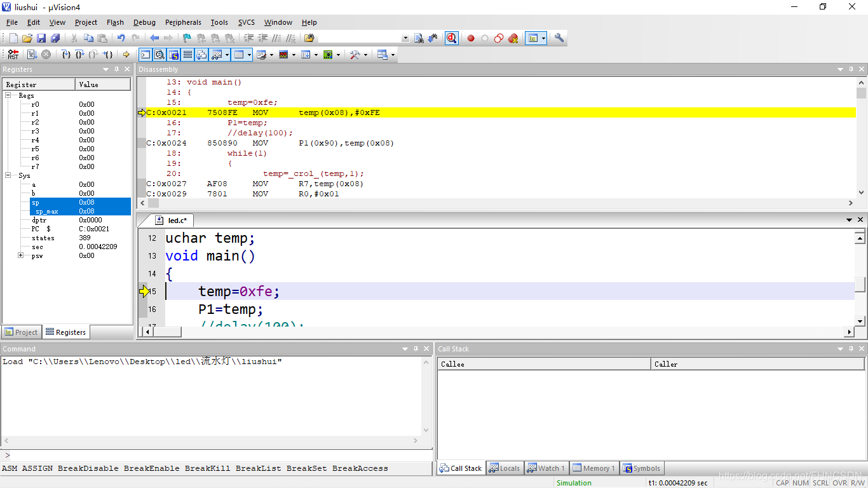Toggle the Symbols Window view button
This screenshot has width=868, height=488.
point(173,55)
